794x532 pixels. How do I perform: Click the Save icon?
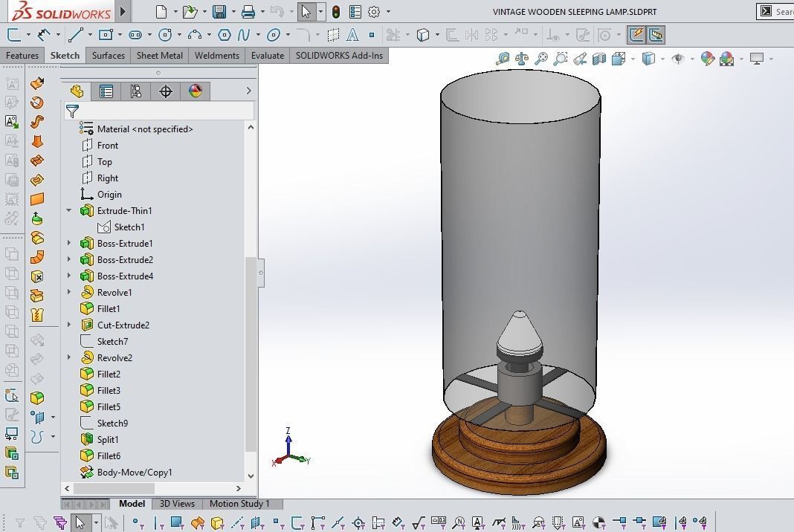(219, 12)
